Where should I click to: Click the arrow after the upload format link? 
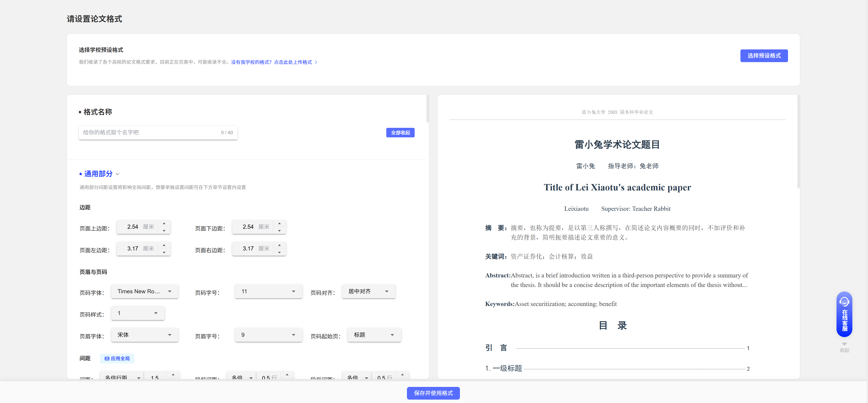coord(316,62)
